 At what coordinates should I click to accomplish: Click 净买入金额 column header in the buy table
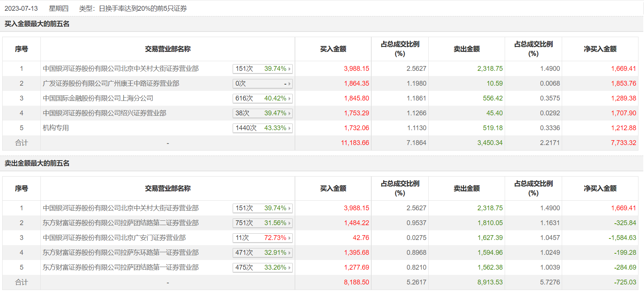600,49
